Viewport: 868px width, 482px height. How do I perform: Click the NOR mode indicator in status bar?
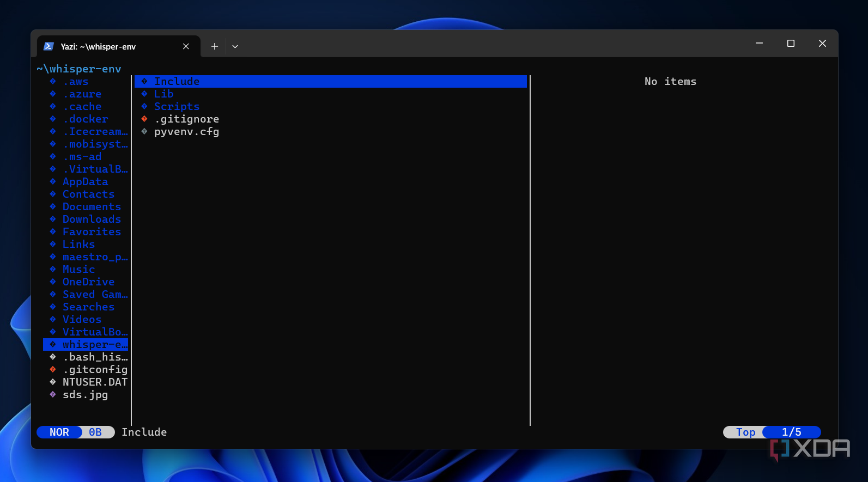pos(59,432)
